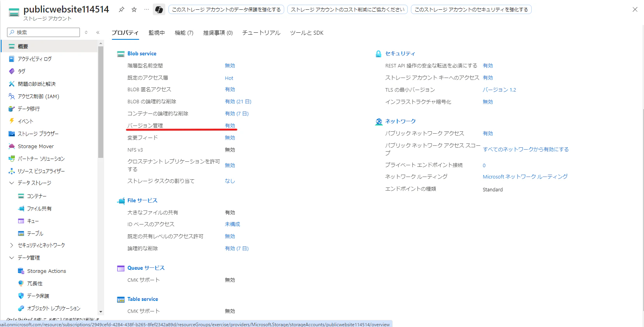Switch to the 監視中 tab
Screen dimensions: 644x327
[157, 33]
